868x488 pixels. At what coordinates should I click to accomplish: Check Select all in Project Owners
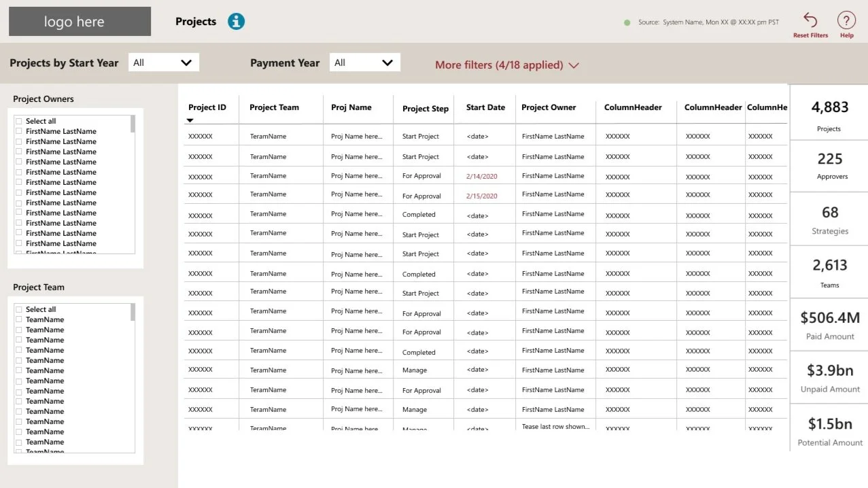(18, 120)
